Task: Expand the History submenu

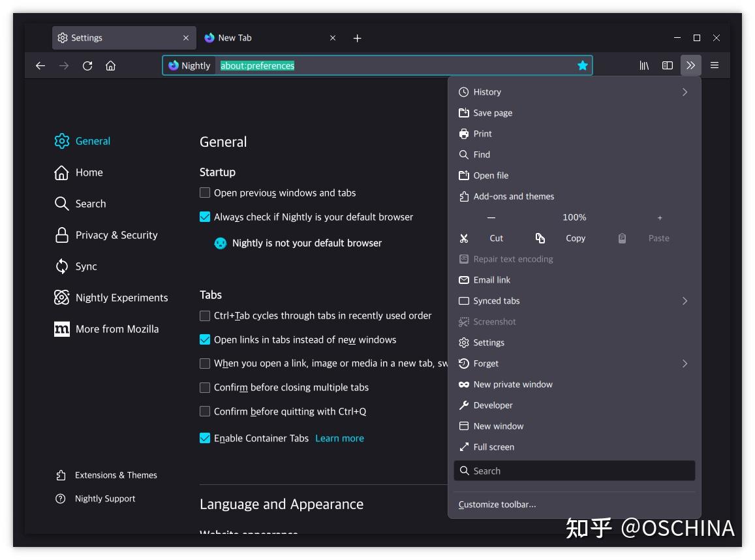Action: click(x=574, y=92)
